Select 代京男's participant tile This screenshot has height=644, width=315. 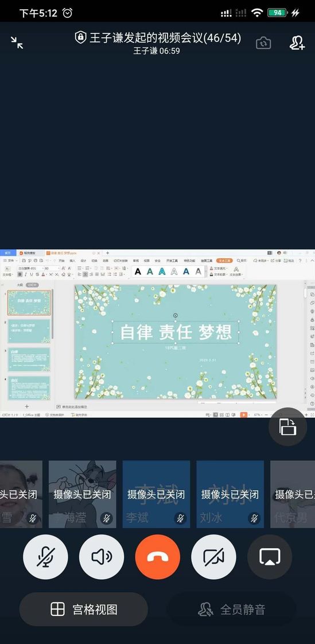293,494
